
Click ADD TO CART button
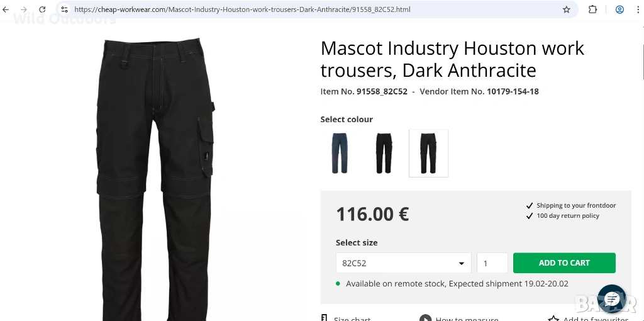(x=564, y=263)
